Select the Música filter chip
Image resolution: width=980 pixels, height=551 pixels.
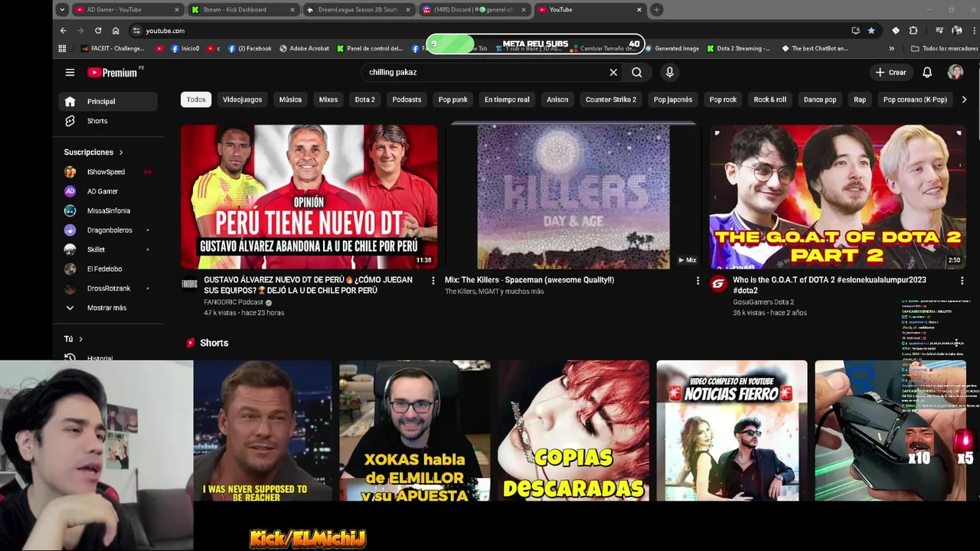290,99
